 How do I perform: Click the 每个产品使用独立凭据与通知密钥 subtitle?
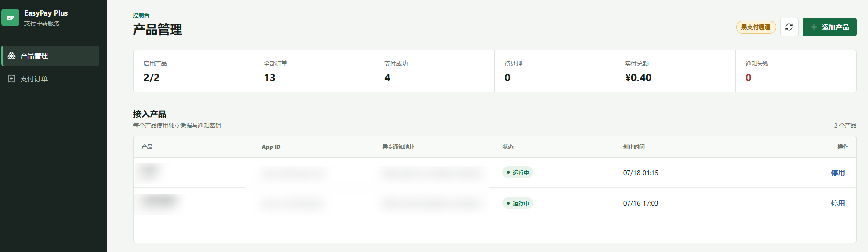[x=177, y=126]
